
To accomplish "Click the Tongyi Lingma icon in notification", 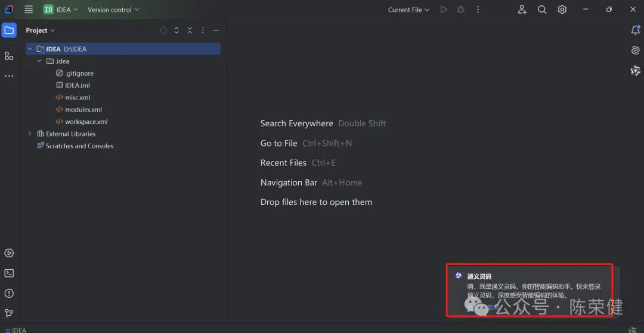I will pos(459,276).
